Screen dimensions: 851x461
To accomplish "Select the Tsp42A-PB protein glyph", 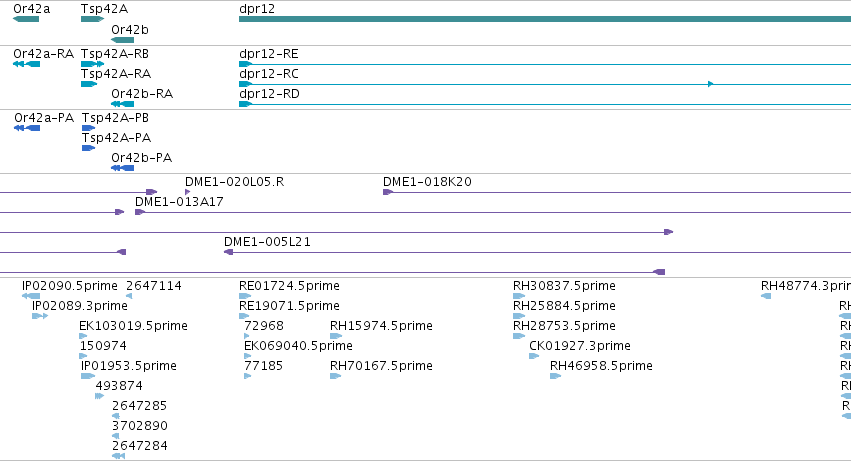I will (88, 128).
